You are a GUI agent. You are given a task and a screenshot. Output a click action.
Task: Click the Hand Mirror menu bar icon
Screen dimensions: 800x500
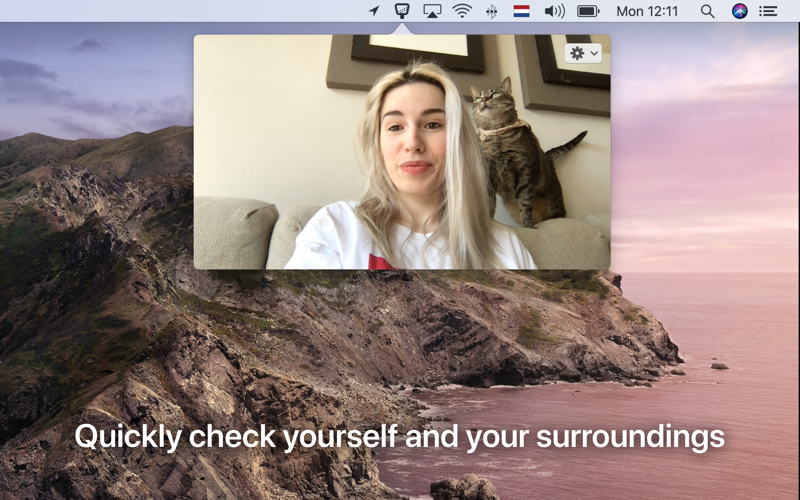(403, 11)
